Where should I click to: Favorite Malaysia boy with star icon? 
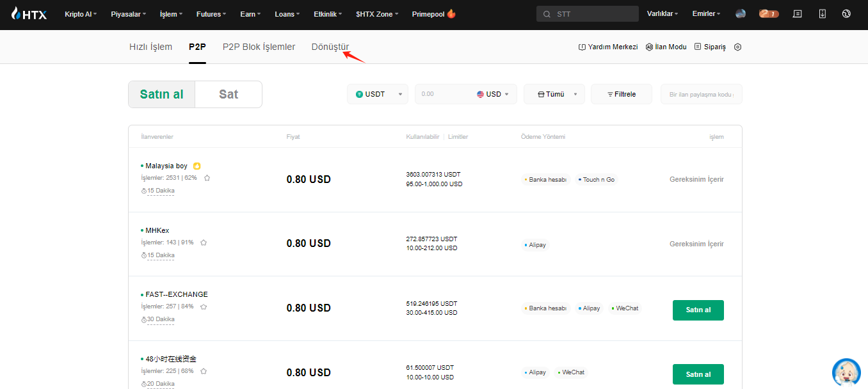point(207,178)
